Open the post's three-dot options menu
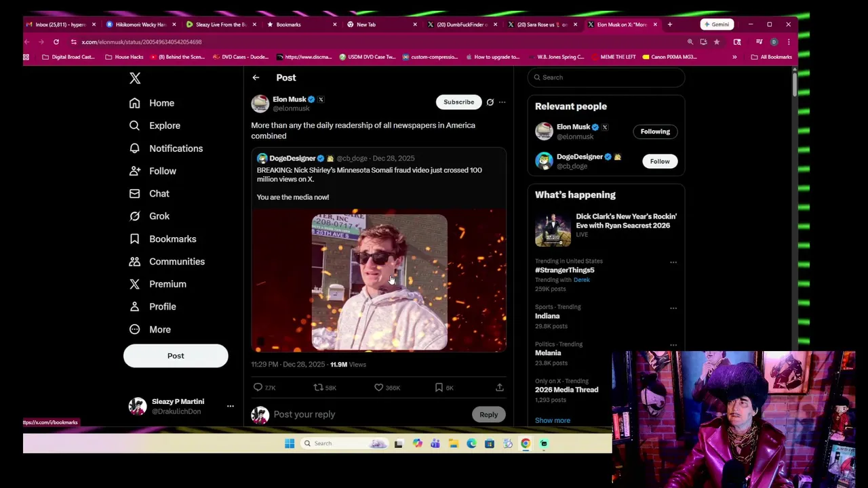868x488 pixels. point(502,102)
